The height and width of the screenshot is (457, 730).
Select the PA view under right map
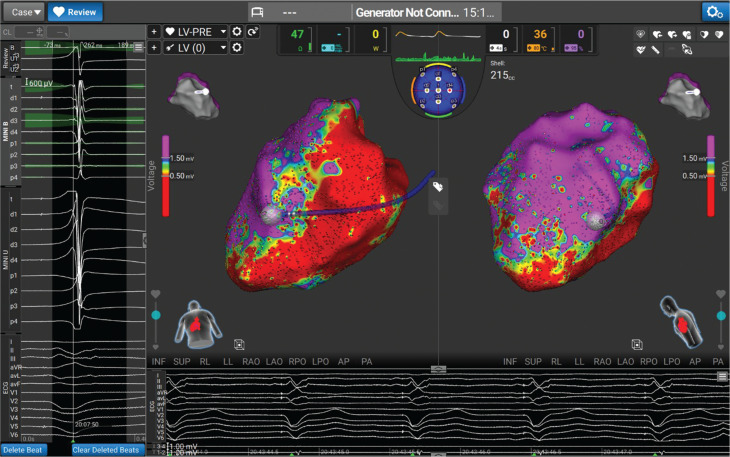(x=718, y=362)
